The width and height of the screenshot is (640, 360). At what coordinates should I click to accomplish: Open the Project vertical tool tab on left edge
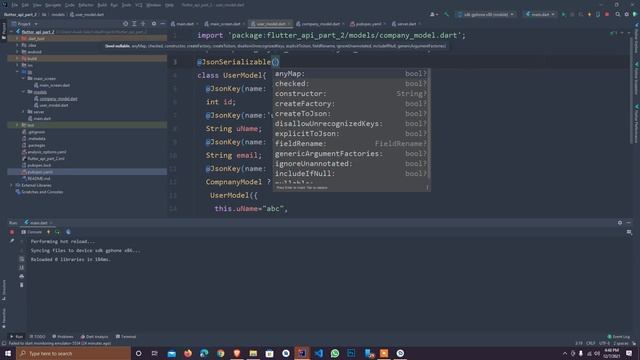4,30
